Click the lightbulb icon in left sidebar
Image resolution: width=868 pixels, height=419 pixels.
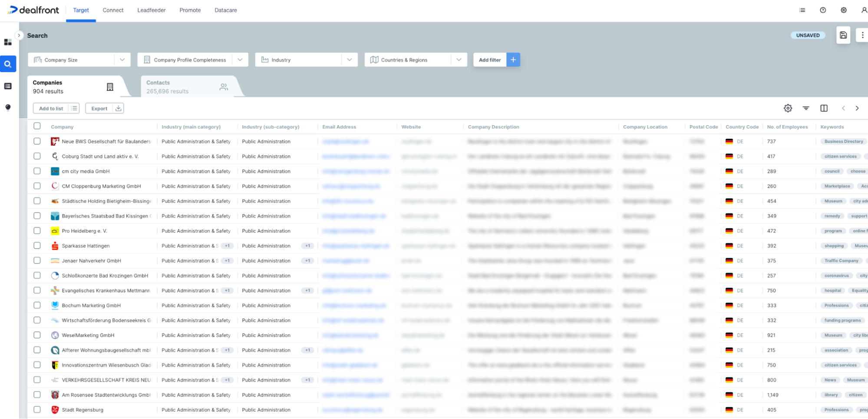(8, 107)
